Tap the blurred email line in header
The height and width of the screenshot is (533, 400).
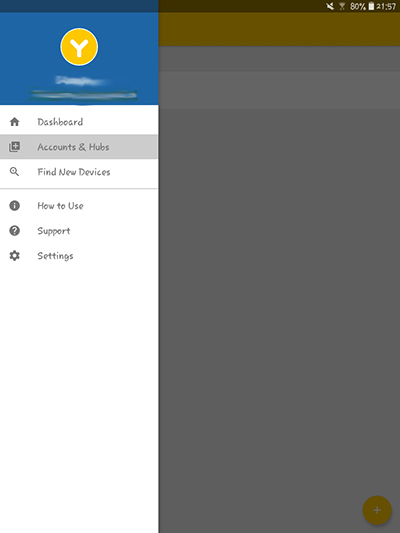click(x=83, y=95)
